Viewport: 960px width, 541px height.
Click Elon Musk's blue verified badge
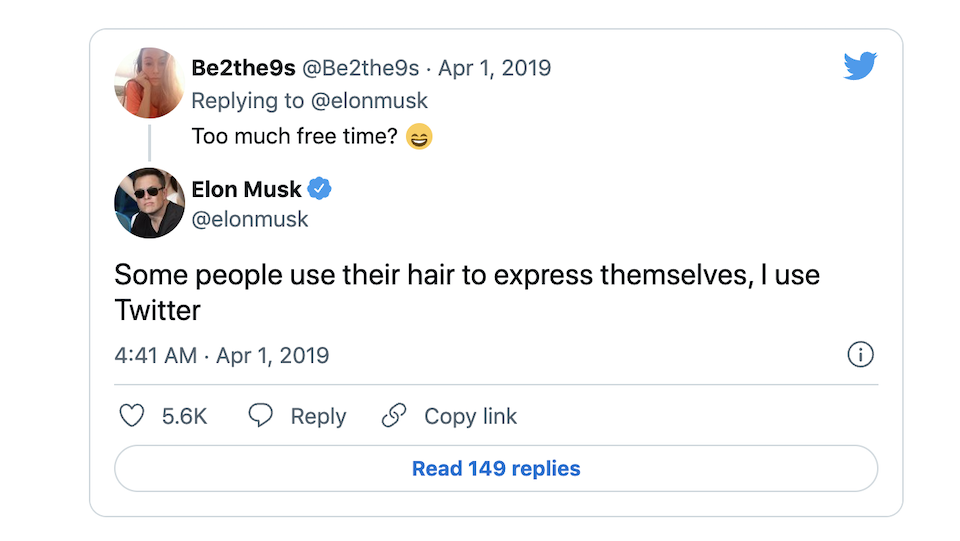click(320, 189)
